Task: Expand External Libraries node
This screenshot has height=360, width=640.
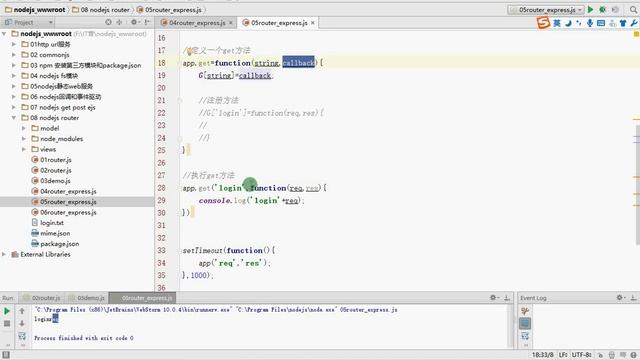Action: (4, 254)
